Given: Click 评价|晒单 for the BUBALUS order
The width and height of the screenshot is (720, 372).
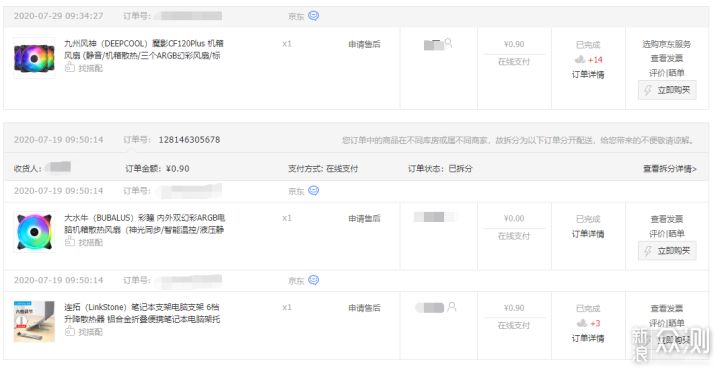Looking at the screenshot, I should tap(667, 234).
